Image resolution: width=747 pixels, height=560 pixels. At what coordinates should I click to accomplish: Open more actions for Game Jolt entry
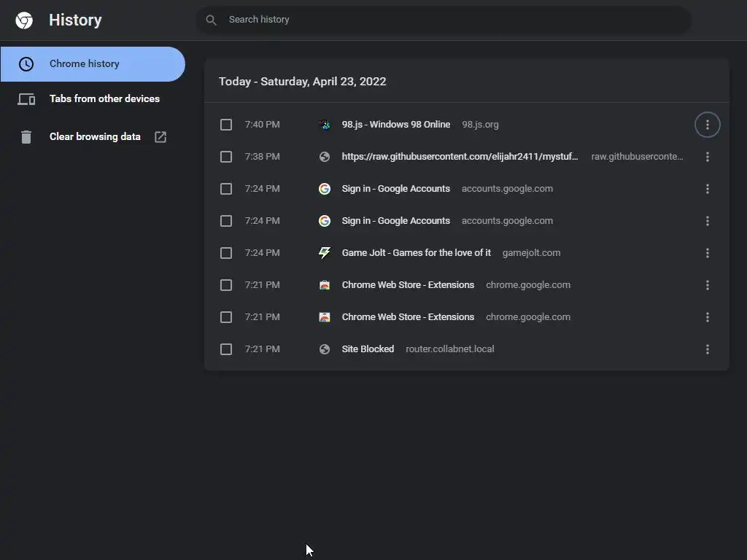pos(707,253)
